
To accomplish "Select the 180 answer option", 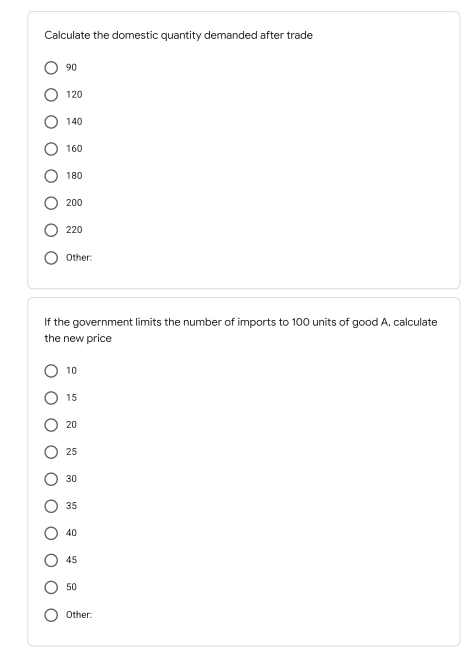I will point(51,176).
